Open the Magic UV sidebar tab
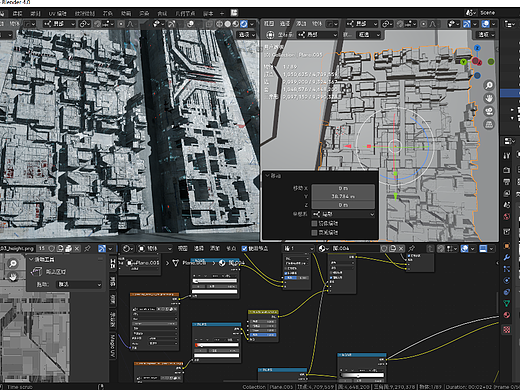 (x=113, y=346)
